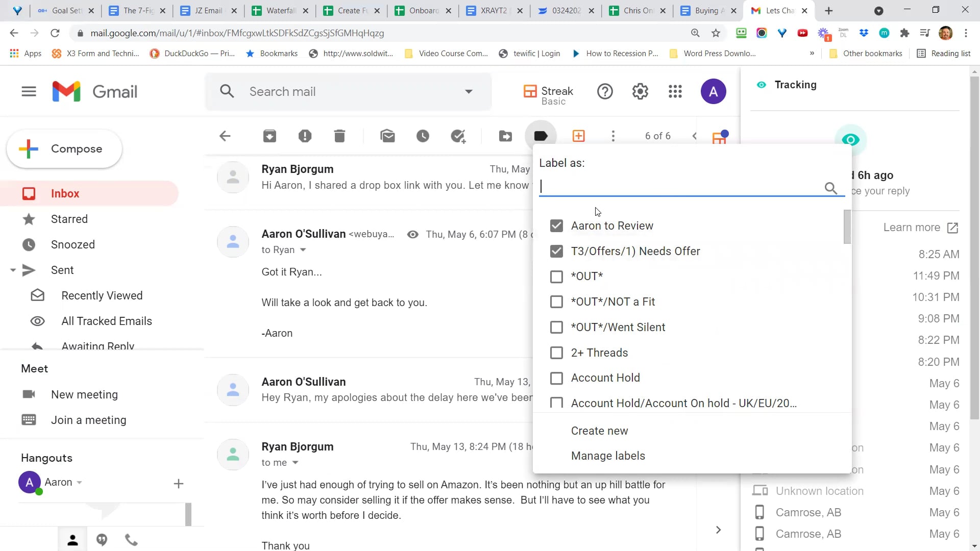The height and width of the screenshot is (551, 980).
Task: Report conversation as spam
Action: [305, 136]
